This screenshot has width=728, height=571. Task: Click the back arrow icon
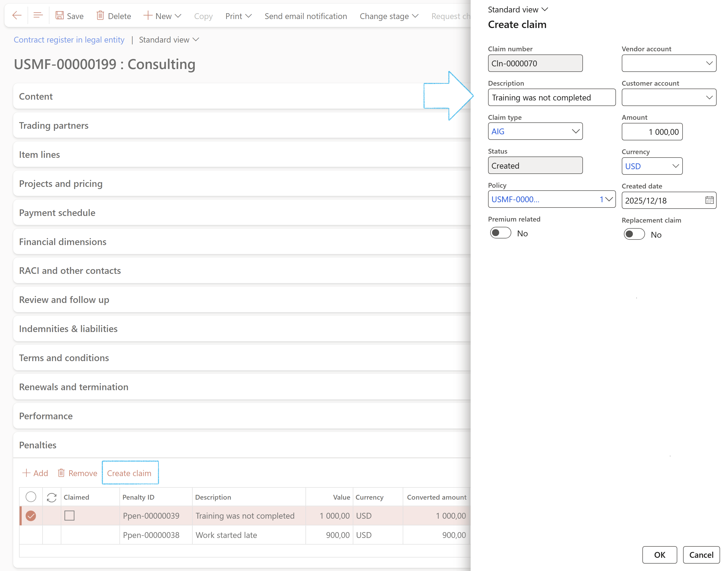[x=17, y=16]
